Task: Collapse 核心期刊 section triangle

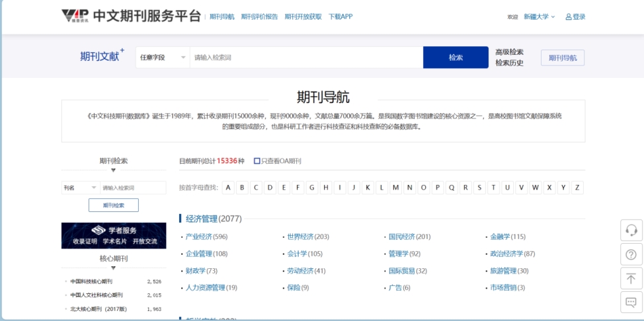Action: point(114,268)
